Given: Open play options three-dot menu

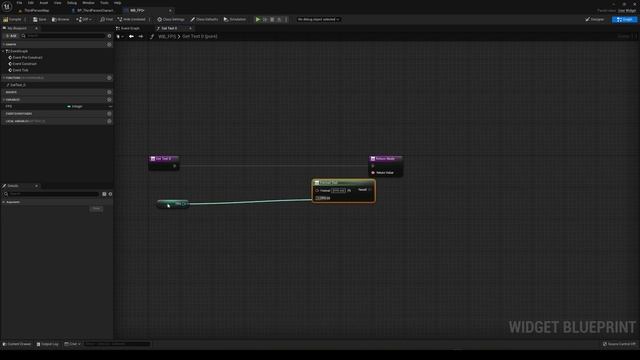Looking at the screenshot, I should pos(286,19).
